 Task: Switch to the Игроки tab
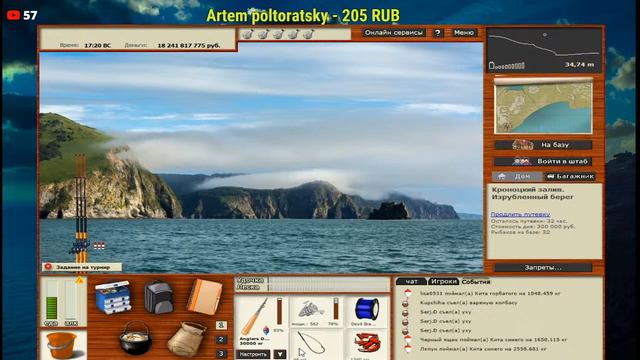(444, 281)
